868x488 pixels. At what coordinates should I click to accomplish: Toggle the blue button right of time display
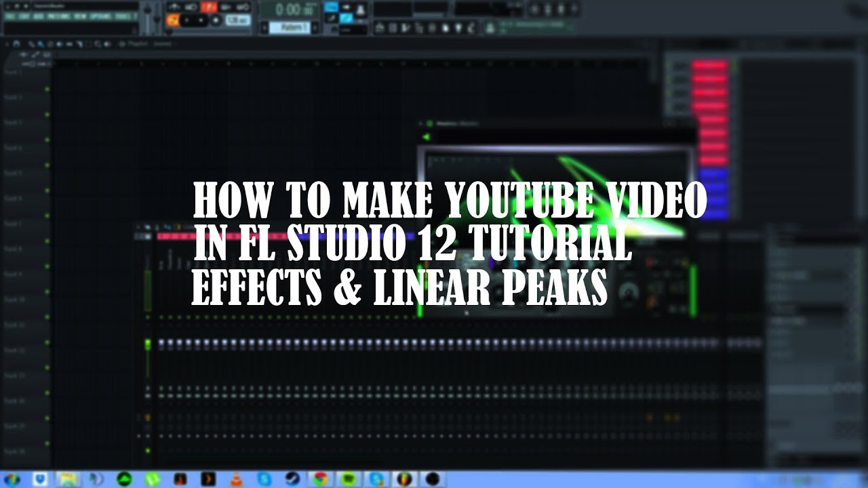[x=332, y=7]
